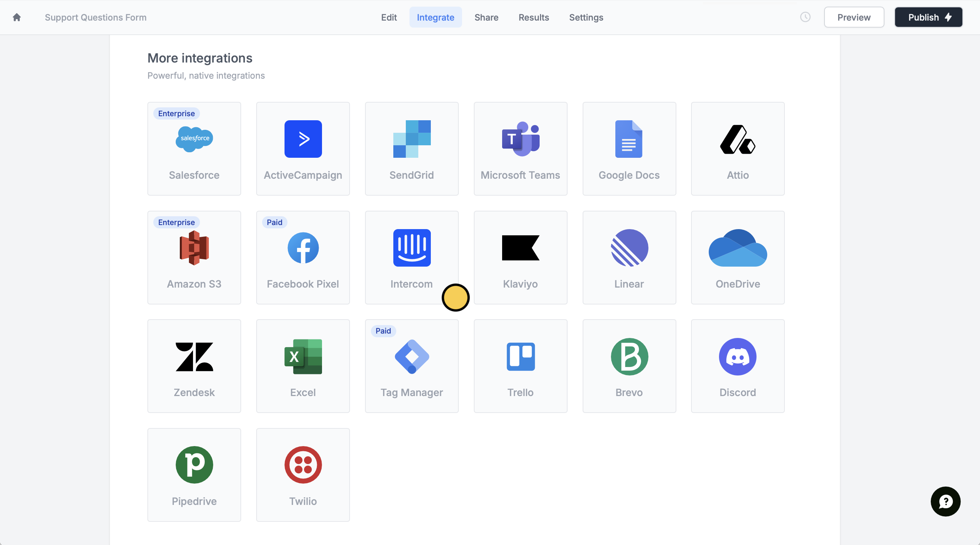Open the Microsoft Teams integration
The width and height of the screenshot is (980, 545).
pyautogui.click(x=521, y=149)
